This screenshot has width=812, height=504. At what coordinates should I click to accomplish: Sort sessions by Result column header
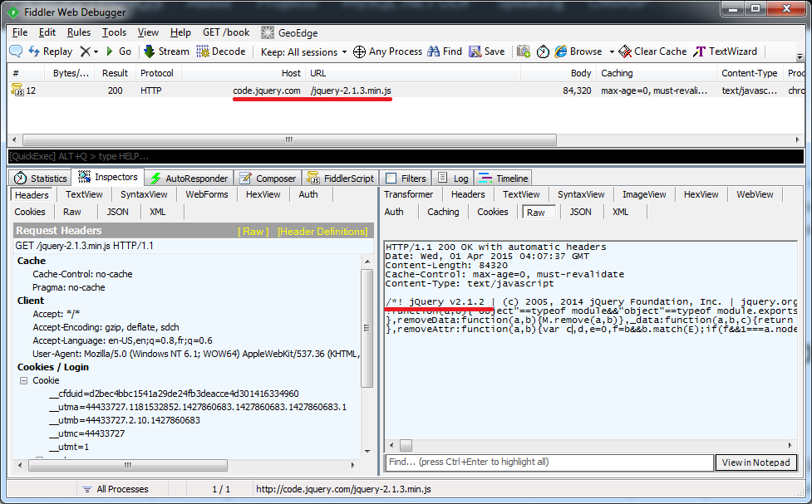click(115, 73)
